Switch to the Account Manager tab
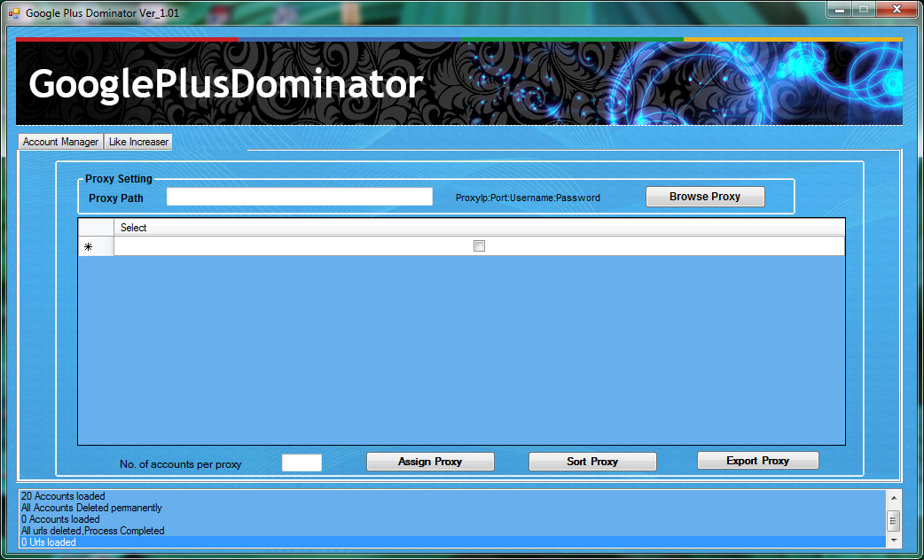The width and height of the screenshot is (924, 560). pos(60,142)
